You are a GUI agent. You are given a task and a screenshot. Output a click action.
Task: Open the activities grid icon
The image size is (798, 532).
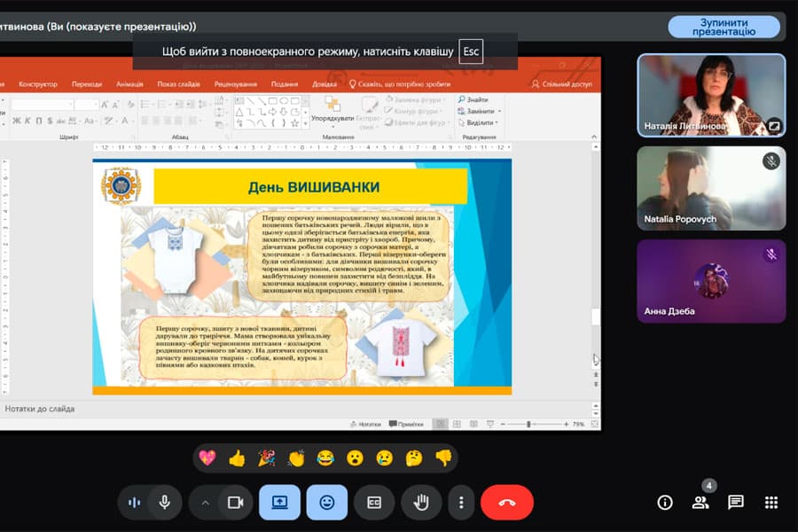(771, 503)
